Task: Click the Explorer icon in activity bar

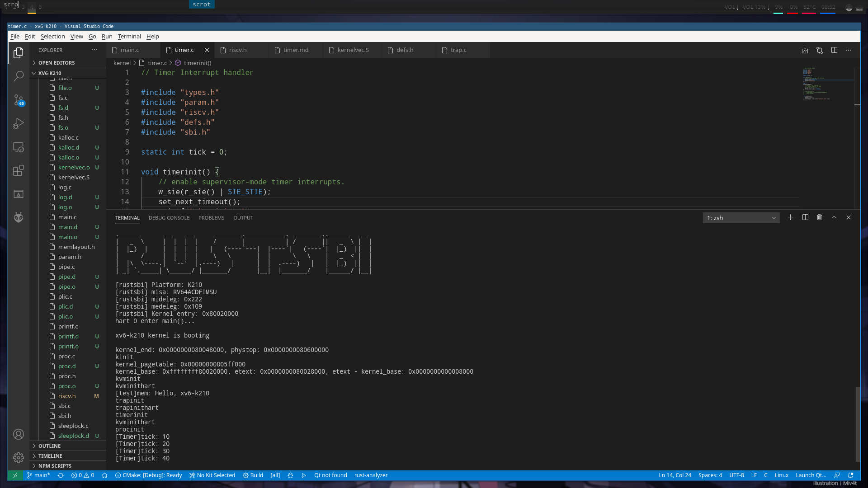Action: point(19,53)
